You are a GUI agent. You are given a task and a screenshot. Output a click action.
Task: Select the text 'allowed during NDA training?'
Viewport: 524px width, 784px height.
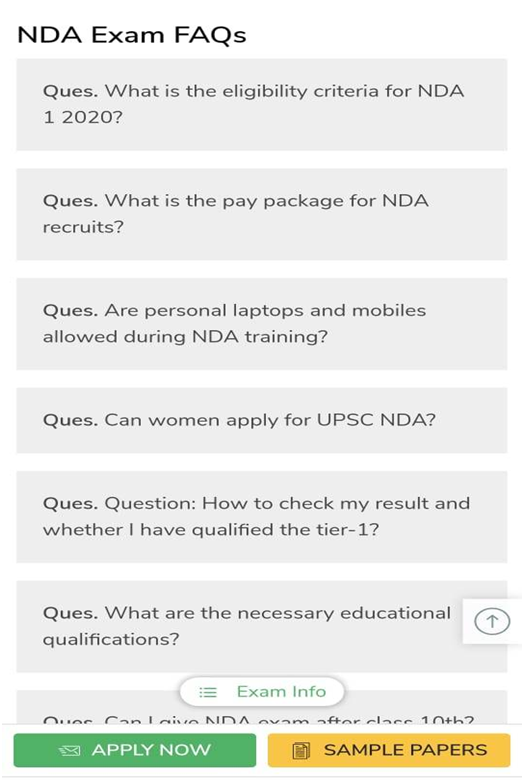185,336
